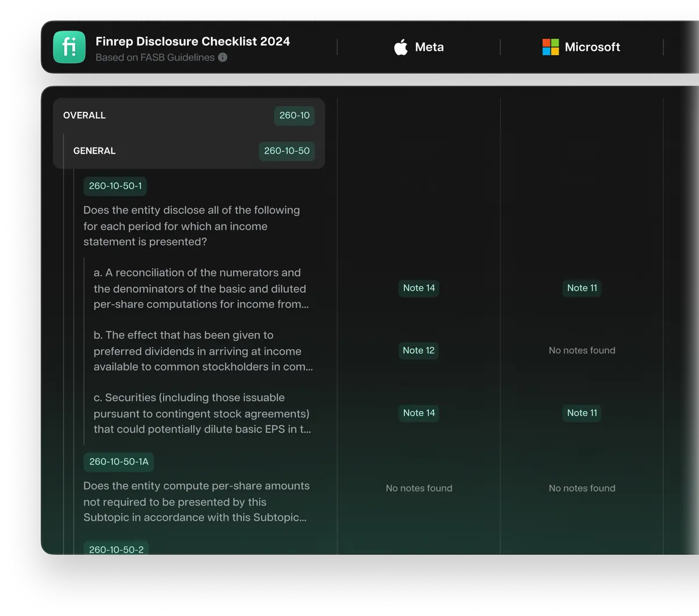This screenshot has height=616, width=699.
Task: Collapse the GENERAL subsection row
Action: point(94,151)
